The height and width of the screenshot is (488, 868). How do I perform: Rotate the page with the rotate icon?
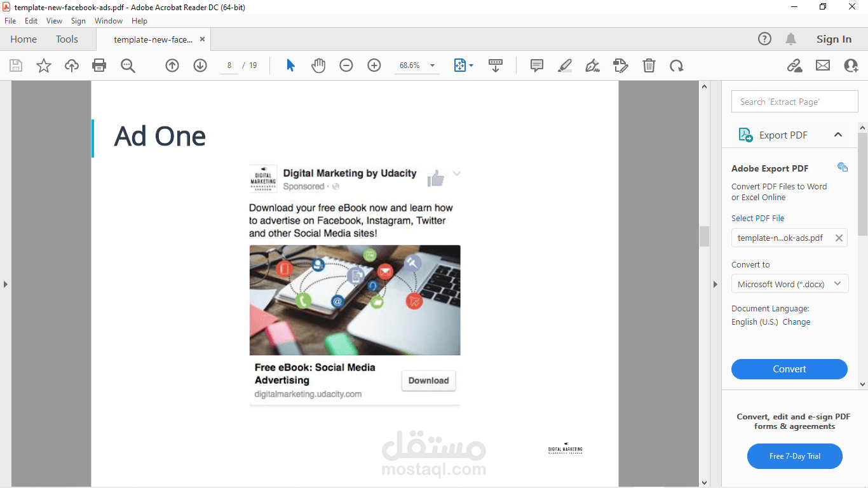pyautogui.click(x=677, y=65)
